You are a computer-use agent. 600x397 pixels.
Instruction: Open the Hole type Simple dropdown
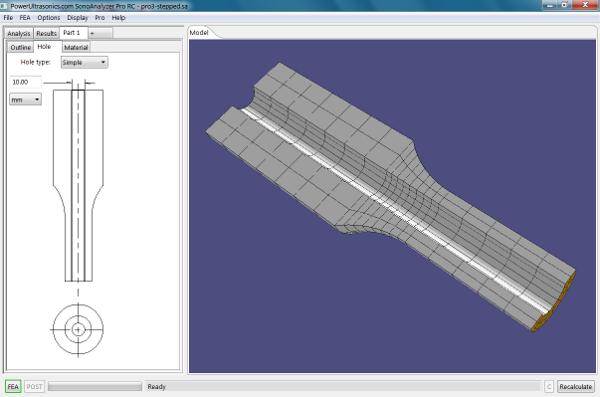(x=84, y=62)
